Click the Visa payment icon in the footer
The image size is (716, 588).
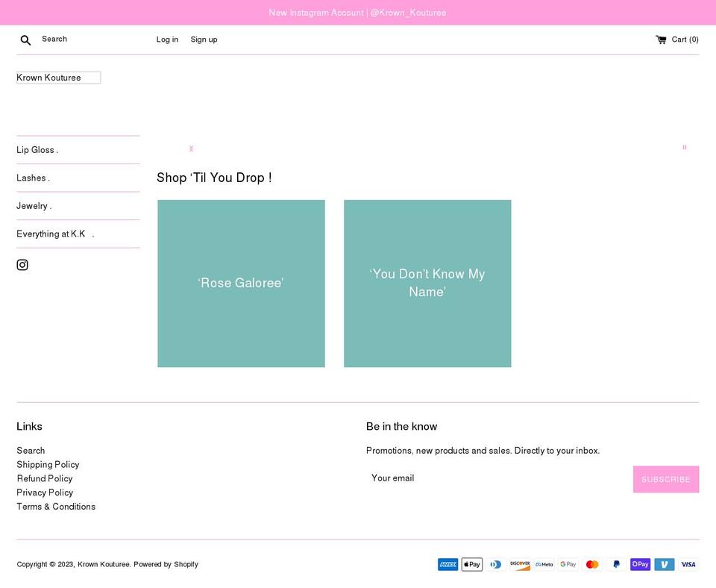(688, 564)
